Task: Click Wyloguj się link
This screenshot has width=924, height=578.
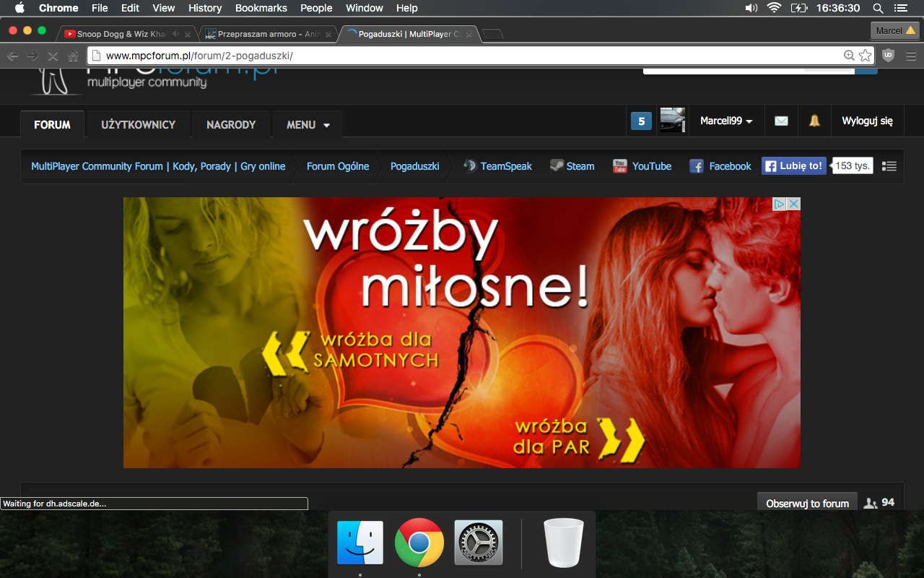Action: point(867,121)
